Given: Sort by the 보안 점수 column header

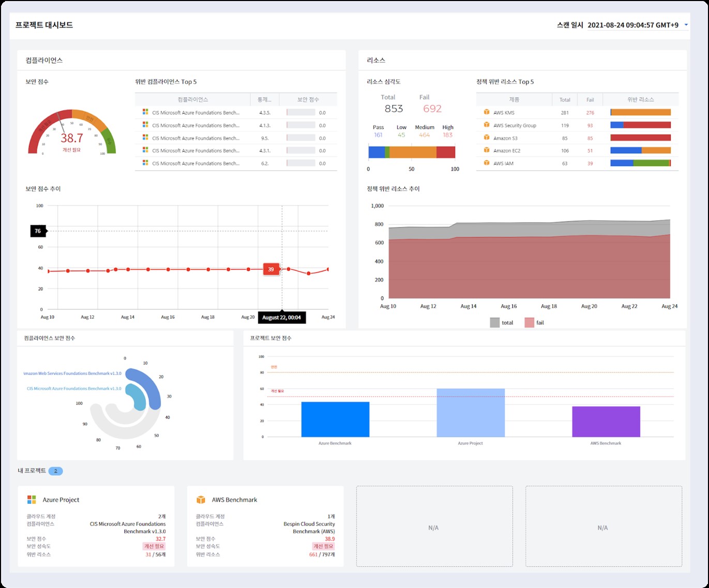Looking at the screenshot, I should coord(308,99).
